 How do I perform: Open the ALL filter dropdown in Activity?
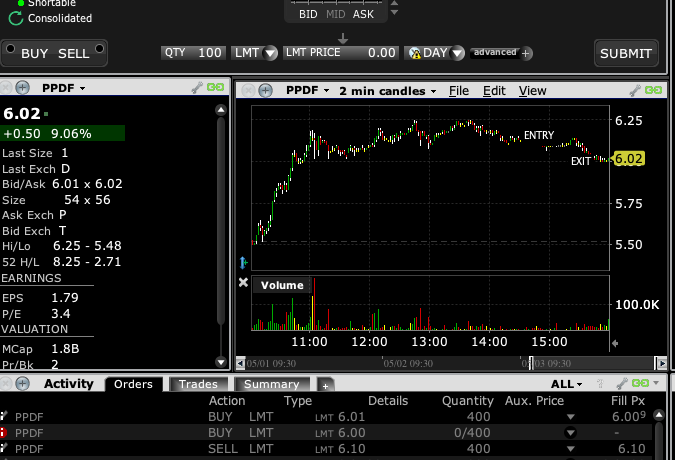pyautogui.click(x=566, y=384)
